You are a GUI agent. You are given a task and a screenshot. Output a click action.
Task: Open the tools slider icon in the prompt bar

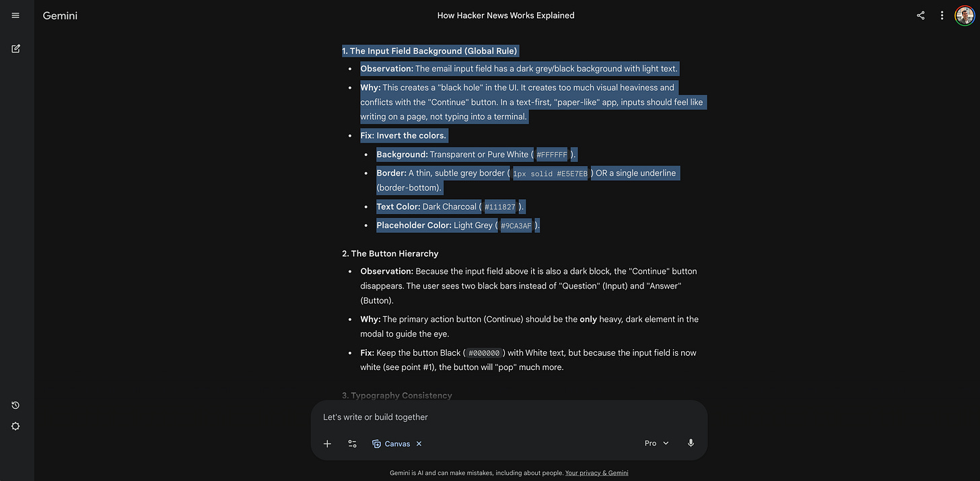click(x=352, y=443)
